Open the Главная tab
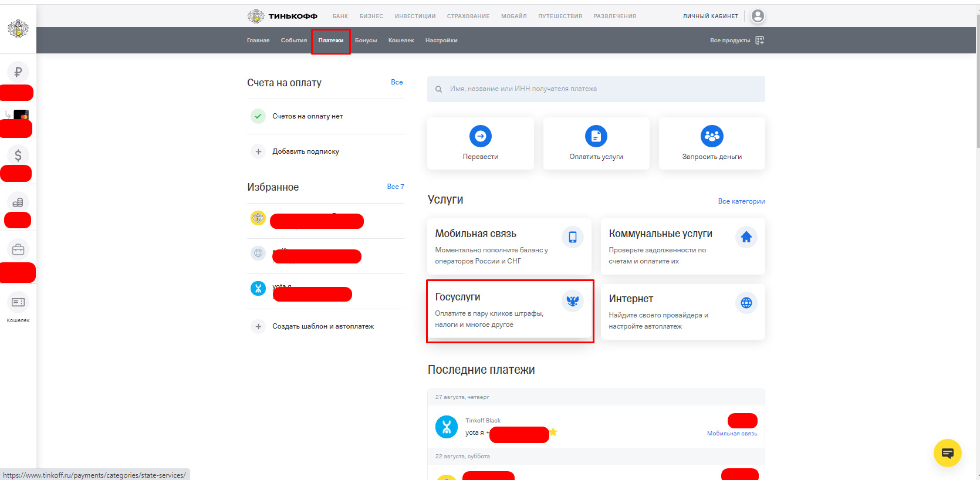980x480 pixels. click(258, 40)
